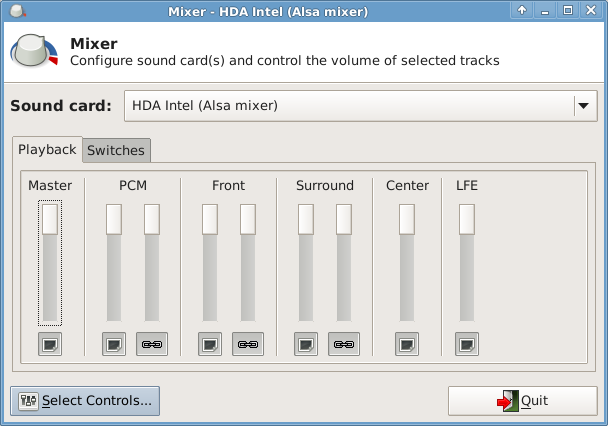
Task: Click the LFE track mute button
Action: click(467, 345)
